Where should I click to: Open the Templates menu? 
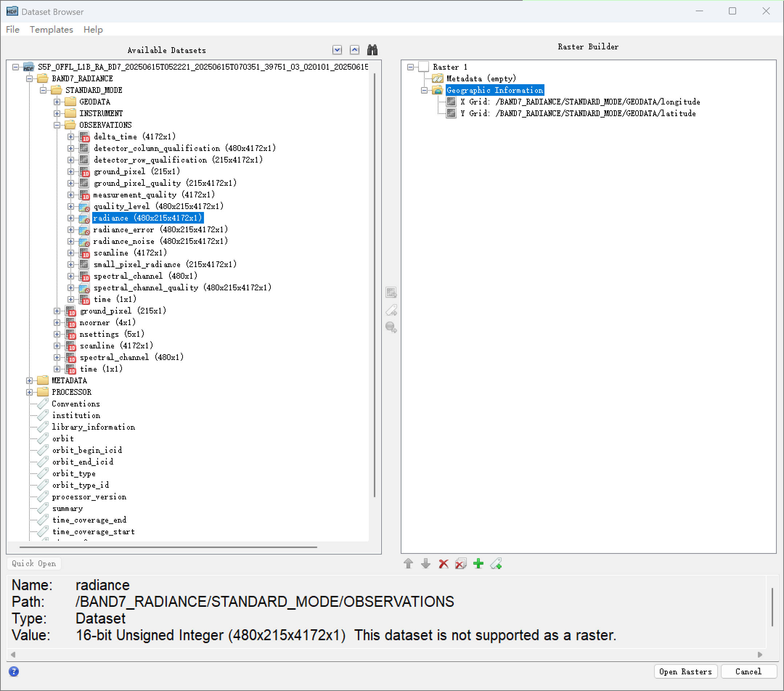(x=52, y=29)
